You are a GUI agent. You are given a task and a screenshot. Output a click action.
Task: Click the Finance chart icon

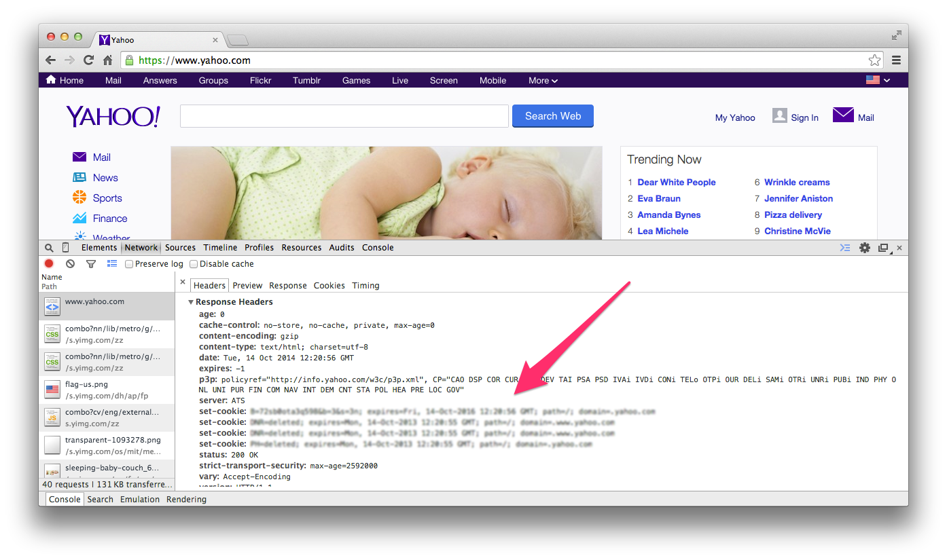[79, 218]
